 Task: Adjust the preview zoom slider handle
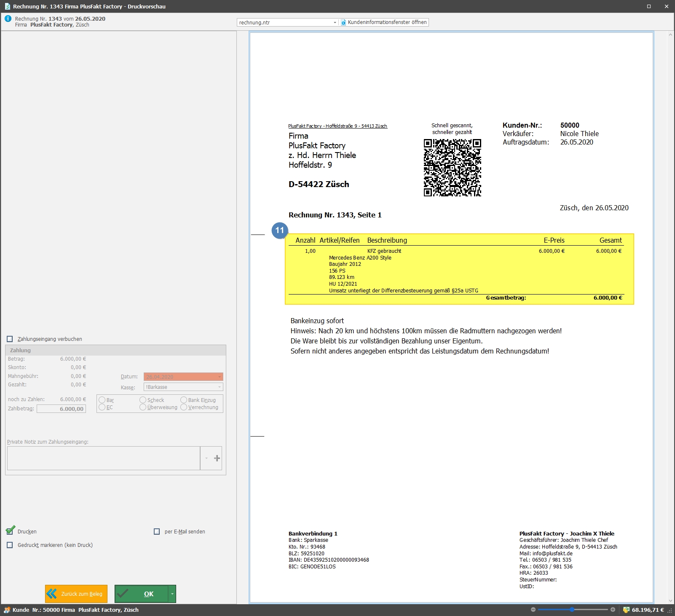pyautogui.click(x=572, y=610)
